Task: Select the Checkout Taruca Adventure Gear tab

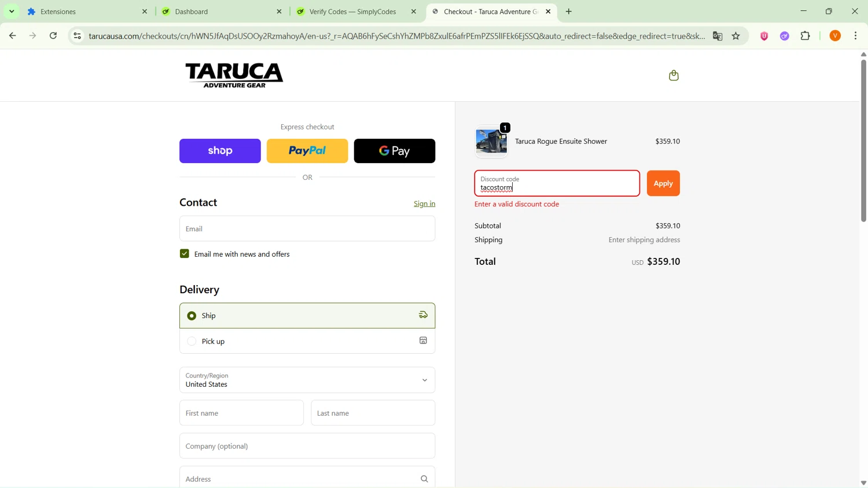Action: pos(491,12)
